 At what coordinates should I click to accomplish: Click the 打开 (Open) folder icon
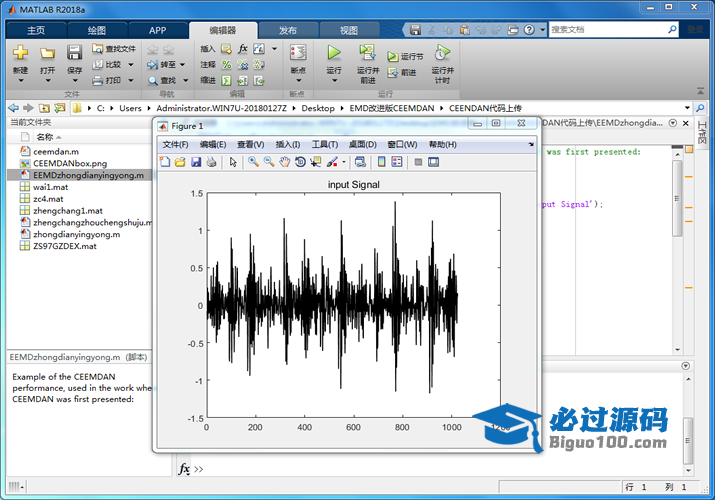47,53
